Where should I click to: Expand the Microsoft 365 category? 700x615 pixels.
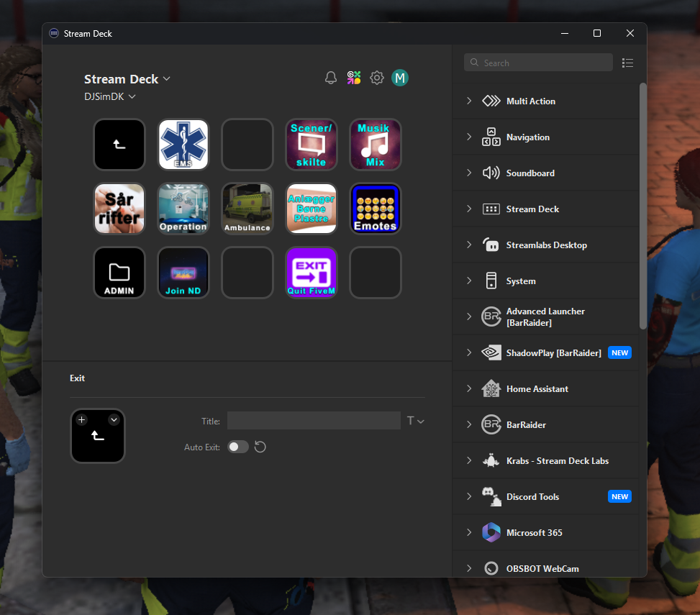pyautogui.click(x=469, y=532)
